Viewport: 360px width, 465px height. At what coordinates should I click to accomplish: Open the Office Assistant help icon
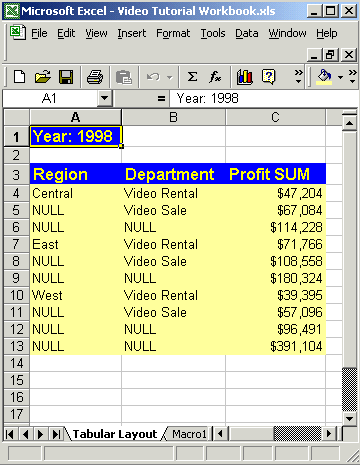click(x=269, y=77)
